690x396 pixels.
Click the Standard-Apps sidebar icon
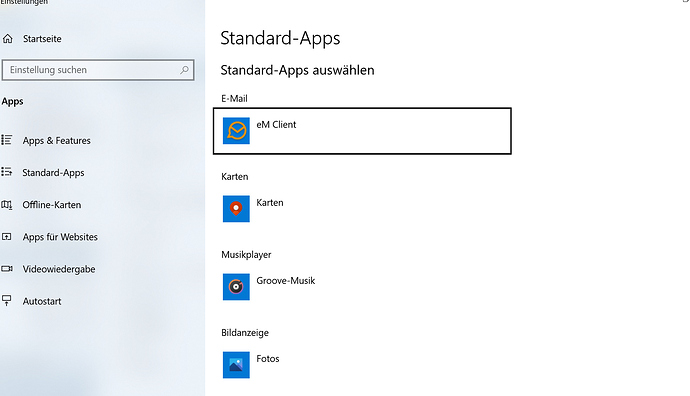pos(7,172)
